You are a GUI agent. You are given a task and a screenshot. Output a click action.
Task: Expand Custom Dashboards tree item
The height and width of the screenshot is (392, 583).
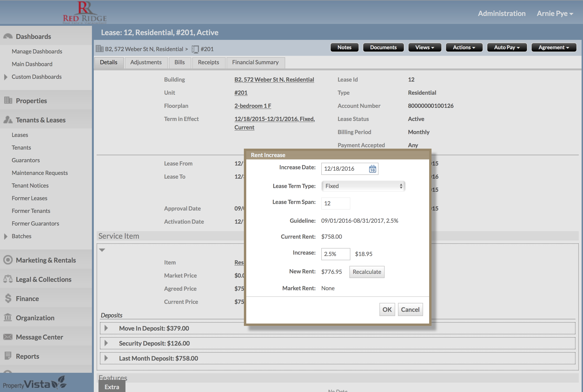click(6, 77)
